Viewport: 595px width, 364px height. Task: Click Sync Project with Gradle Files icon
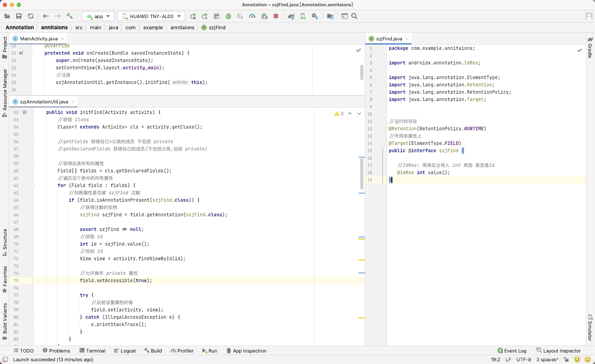tap(291, 16)
